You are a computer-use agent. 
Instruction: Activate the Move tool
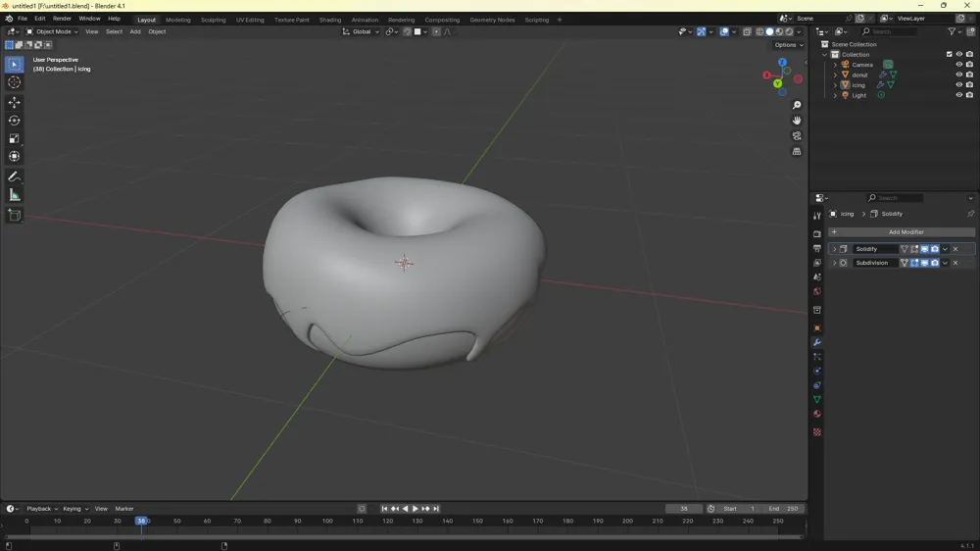point(15,102)
